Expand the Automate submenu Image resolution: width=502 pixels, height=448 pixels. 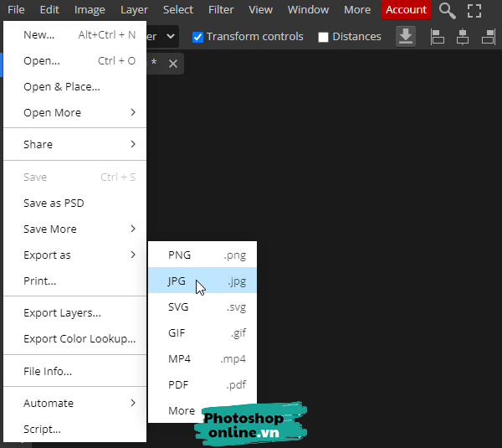[75, 403]
